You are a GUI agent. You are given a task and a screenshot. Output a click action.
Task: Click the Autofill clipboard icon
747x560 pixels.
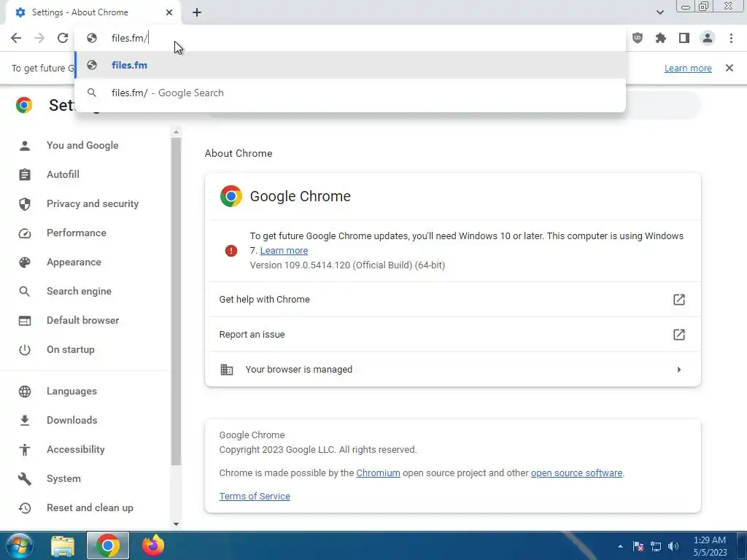[x=25, y=174]
